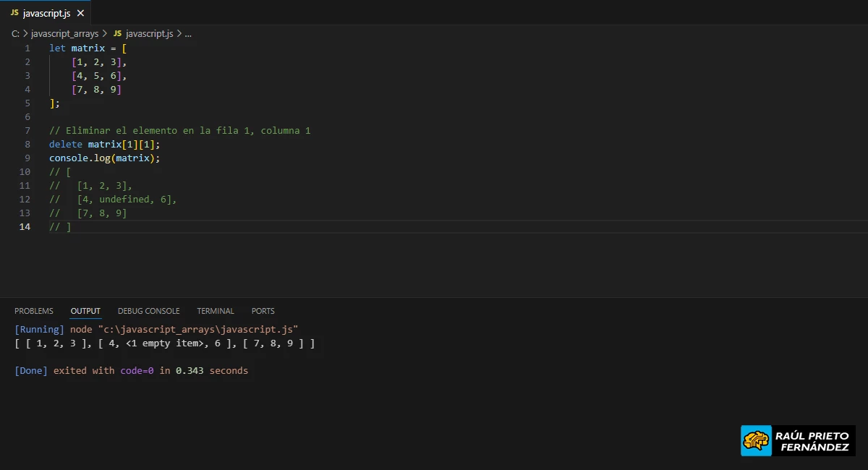868x470 pixels.
Task: Select the OUTPUT panel tab
Action: 85,310
